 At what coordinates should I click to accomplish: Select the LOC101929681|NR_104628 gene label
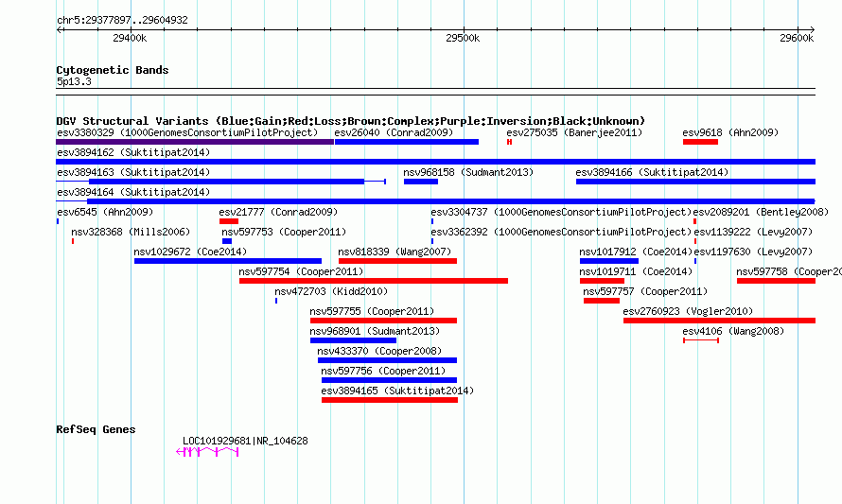click(245, 441)
